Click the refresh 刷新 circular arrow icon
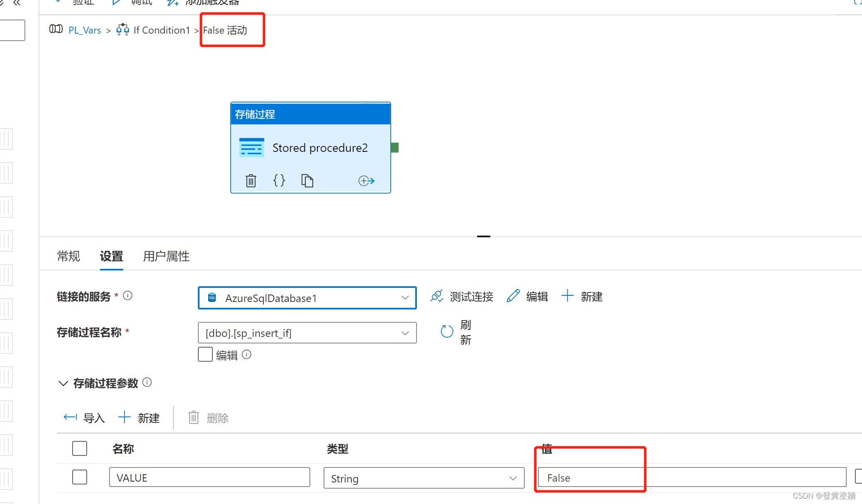 (x=447, y=331)
